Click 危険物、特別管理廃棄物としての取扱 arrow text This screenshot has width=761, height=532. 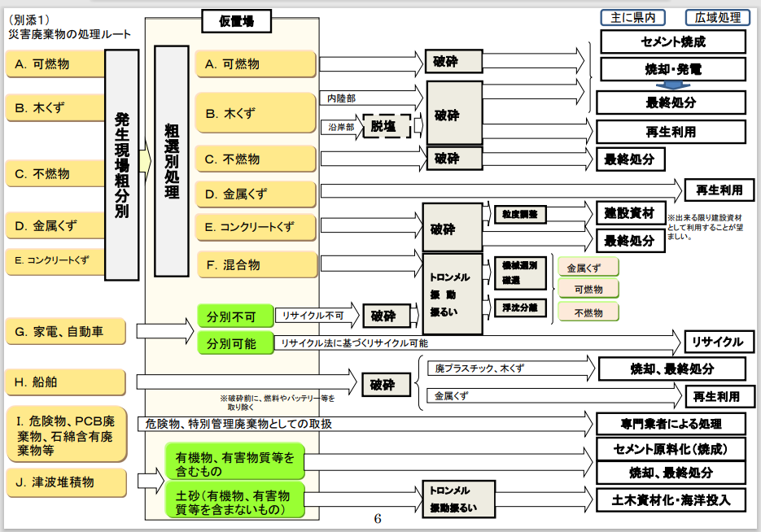coord(238,424)
